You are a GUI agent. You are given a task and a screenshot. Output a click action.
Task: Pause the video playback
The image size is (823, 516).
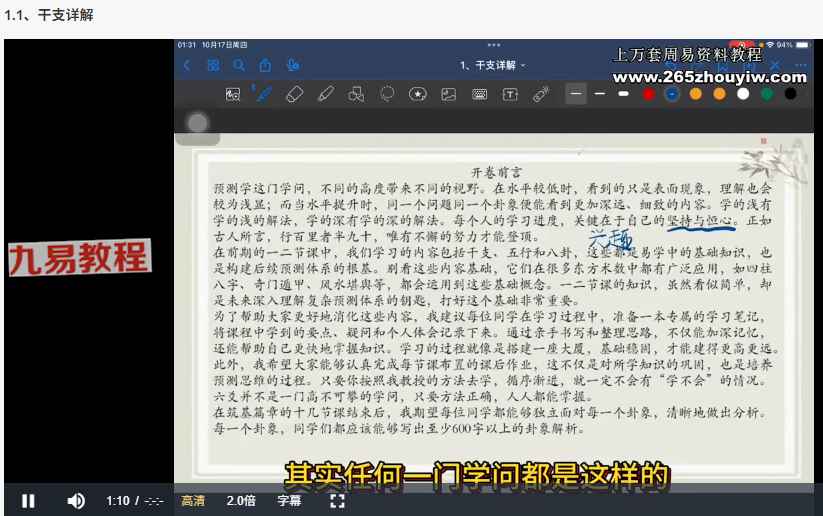[28, 501]
